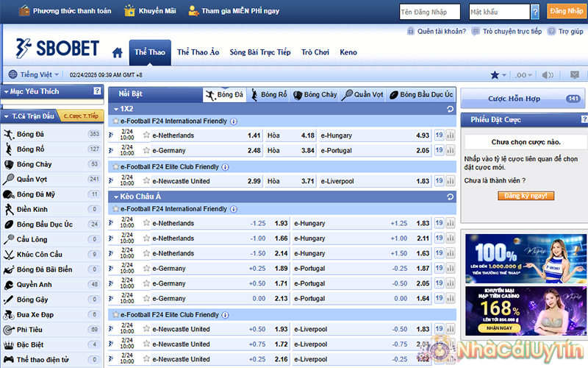
Task: Switch to Sòng Bài Trực Tiếp menu
Action: [x=259, y=52]
